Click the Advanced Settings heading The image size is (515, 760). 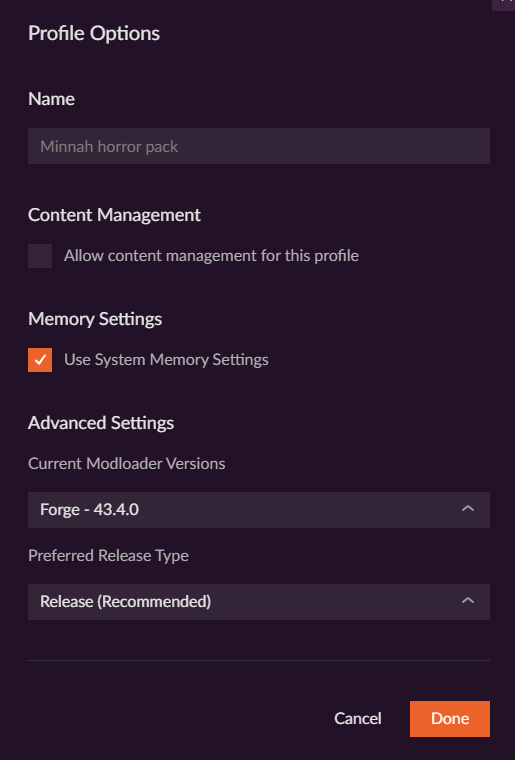[101, 423]
